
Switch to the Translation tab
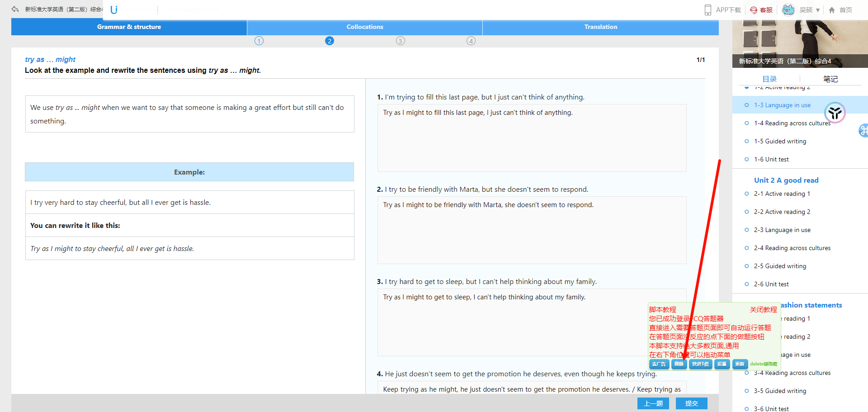tap(600, 27)
